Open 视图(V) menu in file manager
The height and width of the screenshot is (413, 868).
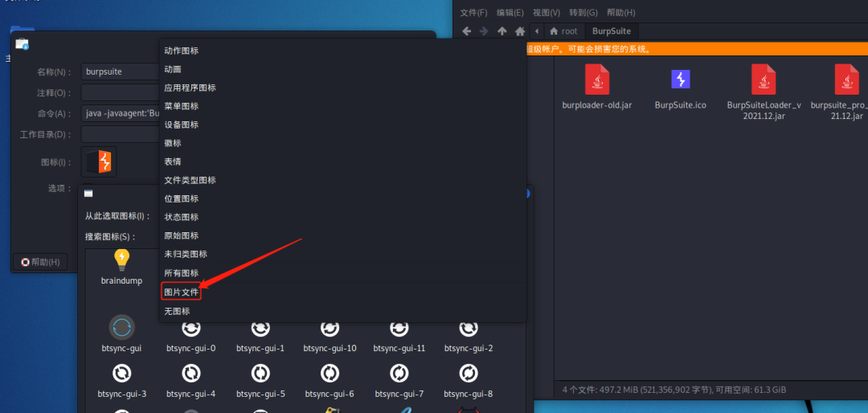tap(547, 12)
